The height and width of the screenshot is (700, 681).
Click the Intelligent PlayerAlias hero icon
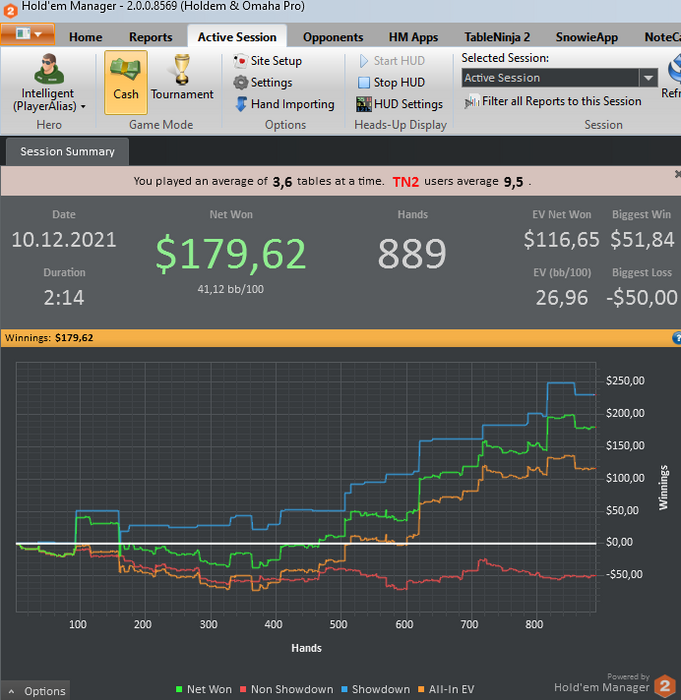pyautogui.click(x=49, y=69)
